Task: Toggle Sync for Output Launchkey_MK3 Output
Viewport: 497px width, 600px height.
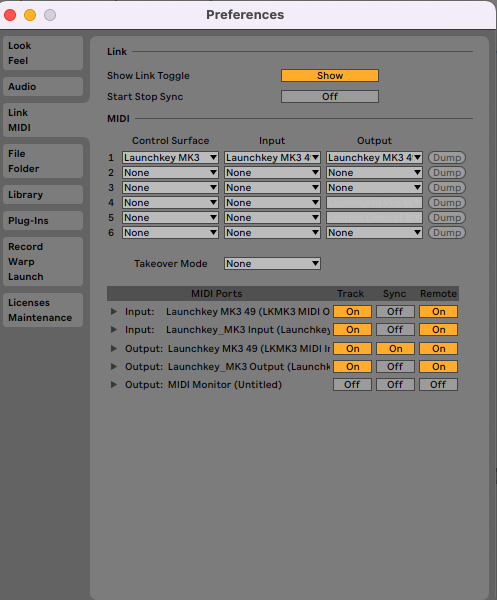Action: tap(395, 367)
